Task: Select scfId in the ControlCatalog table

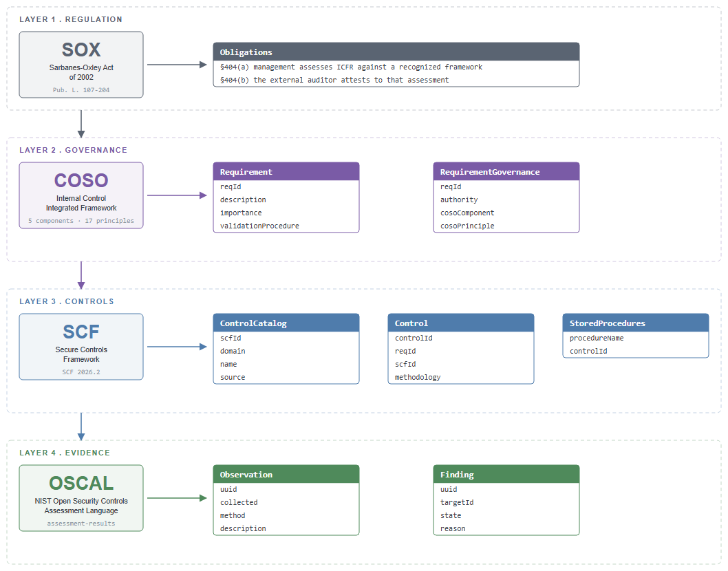Action: click(x=286, y=338)
